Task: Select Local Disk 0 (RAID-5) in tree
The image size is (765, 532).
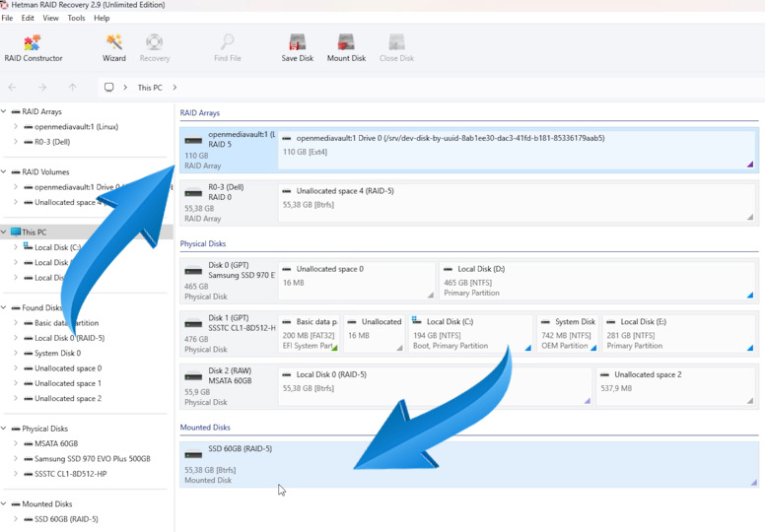Action: (x=69, y=338)
